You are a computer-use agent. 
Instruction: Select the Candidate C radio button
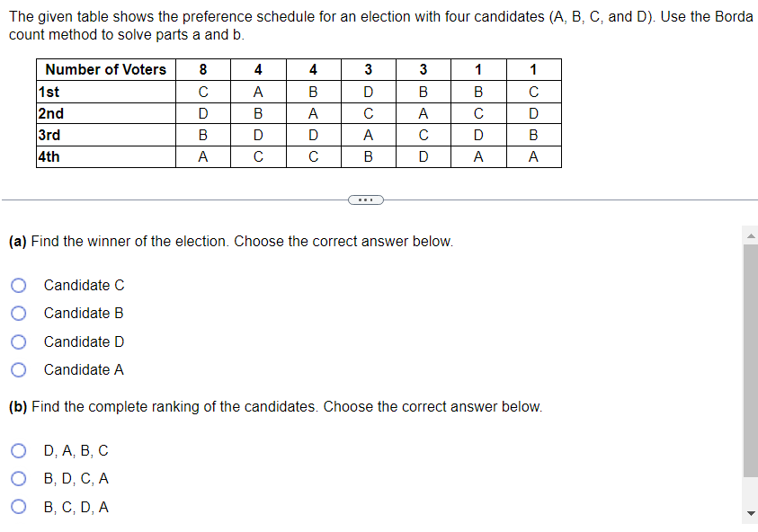pos(18,285)
